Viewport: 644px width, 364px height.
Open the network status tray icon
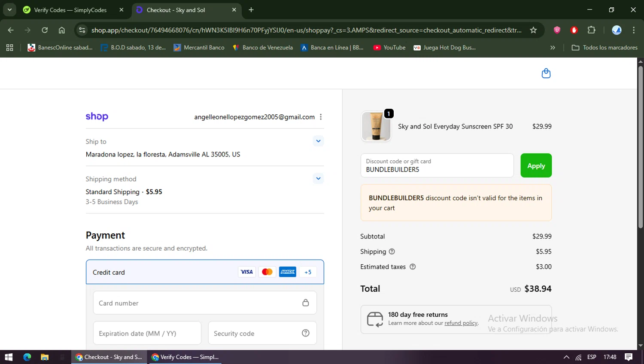[578, 357]
